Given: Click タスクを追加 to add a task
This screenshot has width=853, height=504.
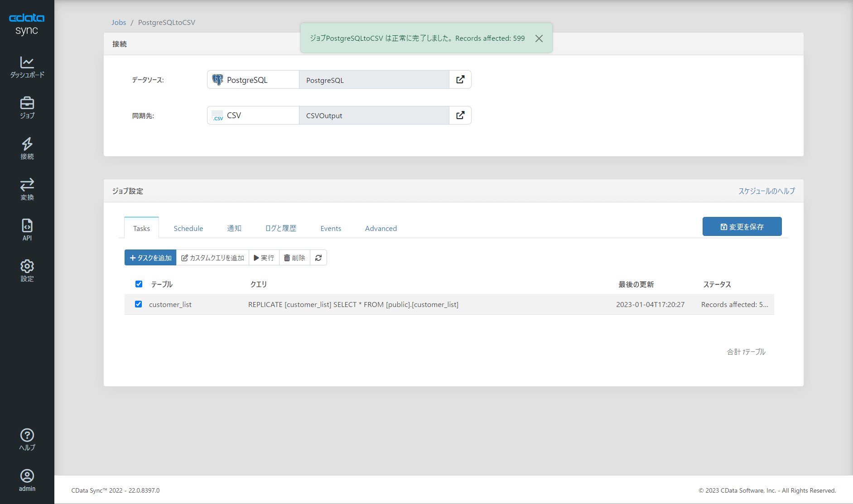Looking at the screenshot, I should point(150,258).
